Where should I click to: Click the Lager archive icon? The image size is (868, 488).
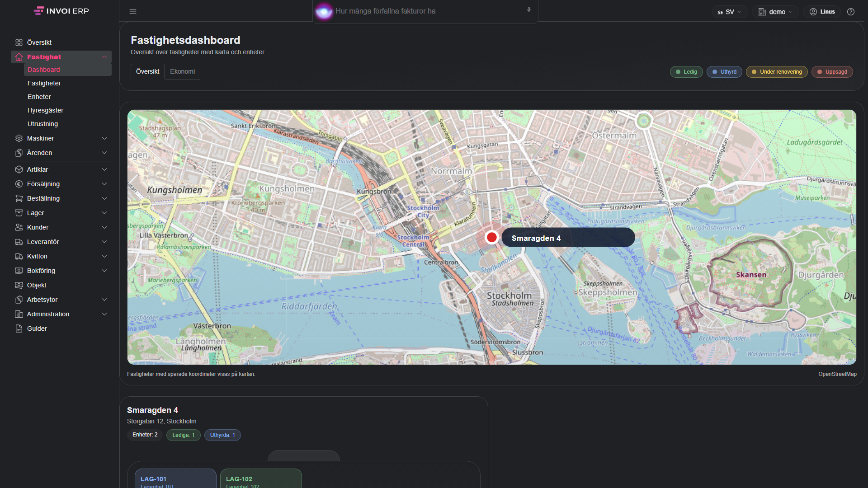coord(19,213)
